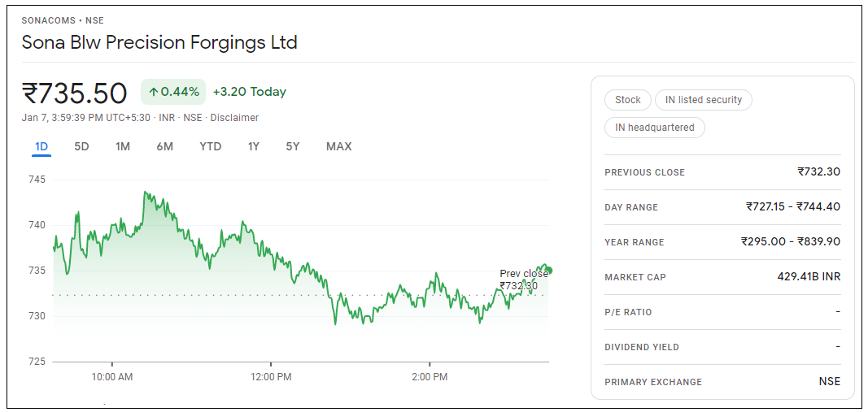Click the 12:00 PM axis label
868x412 pixels.
click(271, 378)
